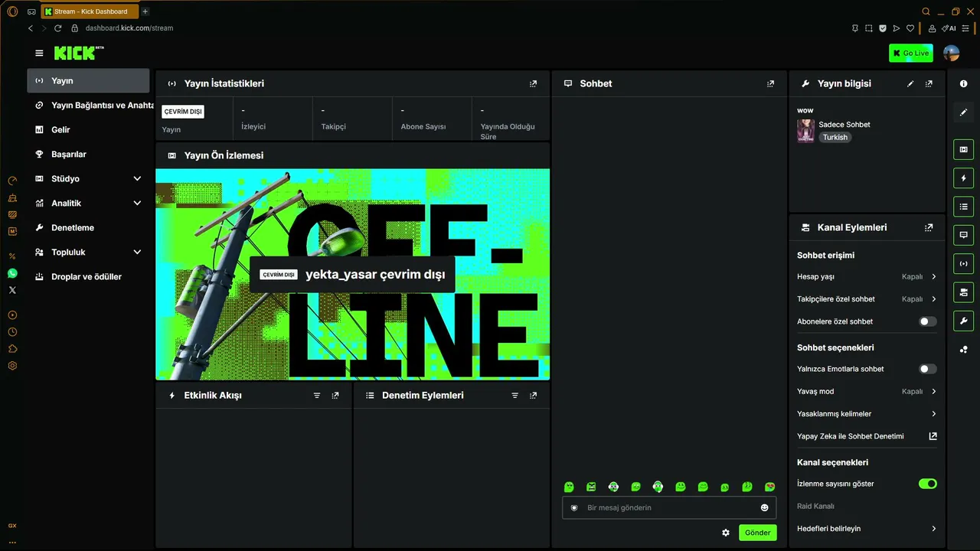This screenshot has width=980, height=551.
Task: Toggle moderation list icon in right sidebar
Action: [963, 207]
